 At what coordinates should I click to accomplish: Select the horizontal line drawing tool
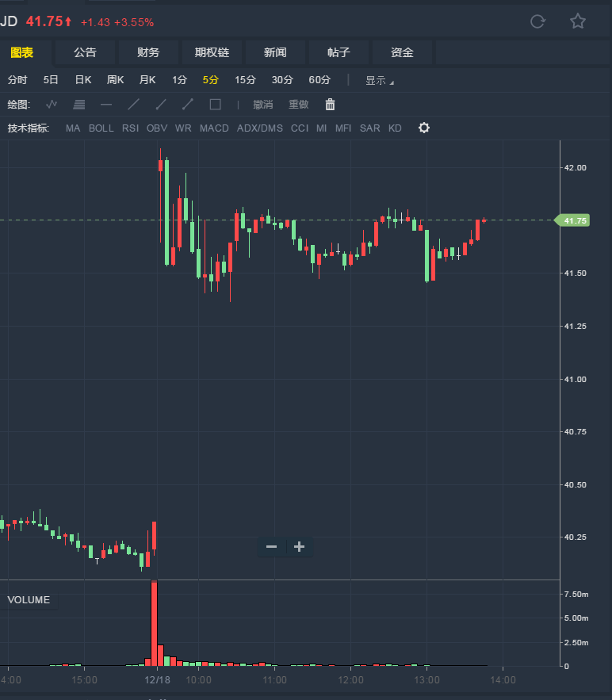point(106,105)
